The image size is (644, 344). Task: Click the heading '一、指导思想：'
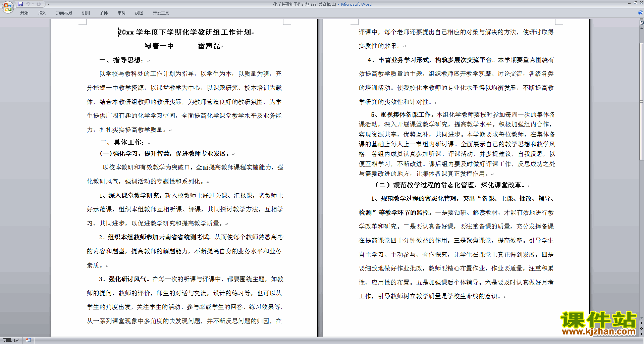coord(122,60)
